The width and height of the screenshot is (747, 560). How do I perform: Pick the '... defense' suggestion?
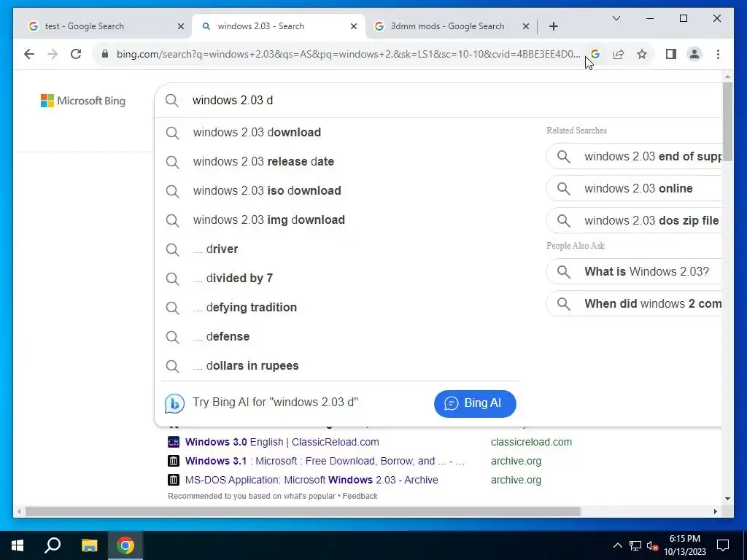pos(340,336)
